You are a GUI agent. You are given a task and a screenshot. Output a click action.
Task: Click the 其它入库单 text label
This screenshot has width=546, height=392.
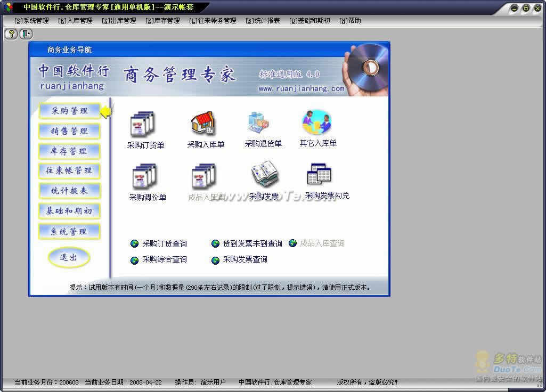click(318, 143)
